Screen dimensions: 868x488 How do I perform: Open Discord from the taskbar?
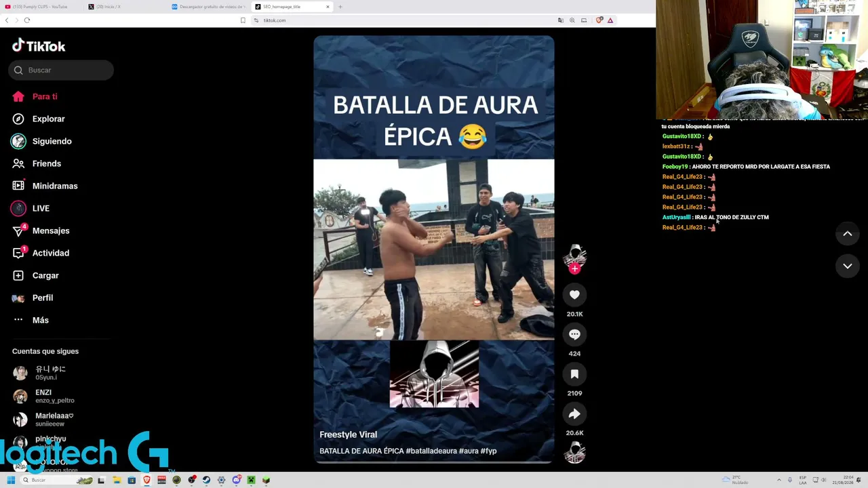237,480
